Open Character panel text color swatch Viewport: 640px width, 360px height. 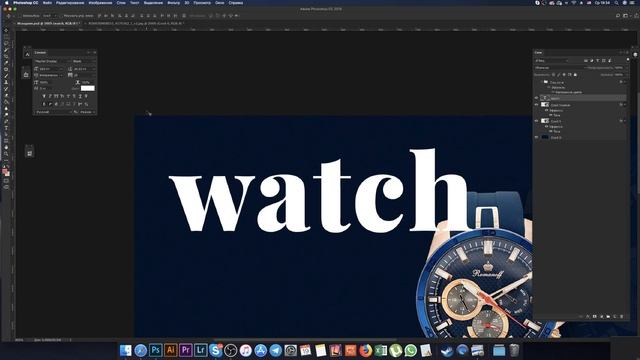tap(87, 88)
